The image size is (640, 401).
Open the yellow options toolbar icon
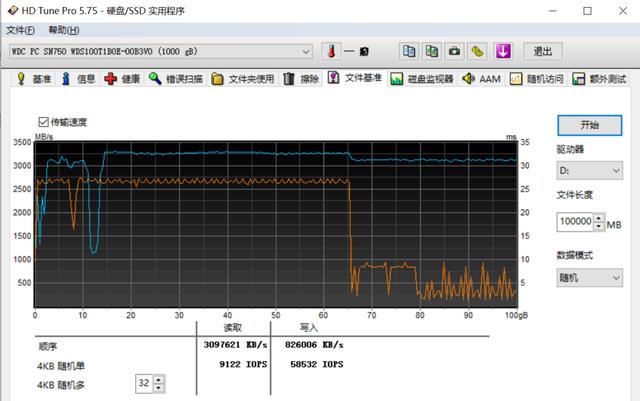click(477, 51)
